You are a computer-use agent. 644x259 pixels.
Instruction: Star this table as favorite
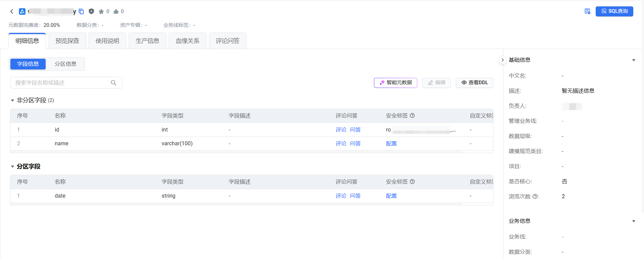tap(101, 11)
